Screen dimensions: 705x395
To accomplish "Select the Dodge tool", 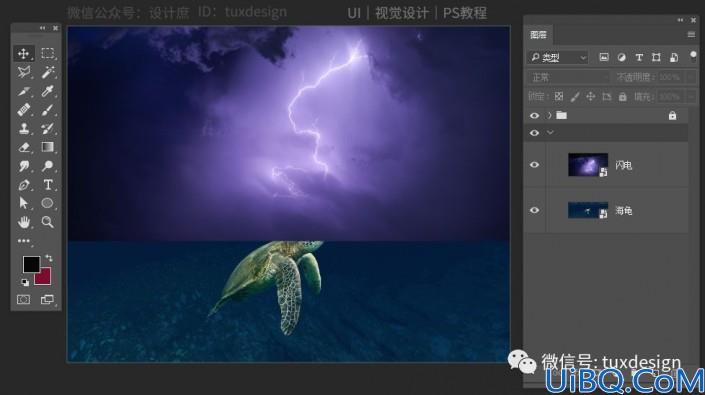I will (47, 166).
